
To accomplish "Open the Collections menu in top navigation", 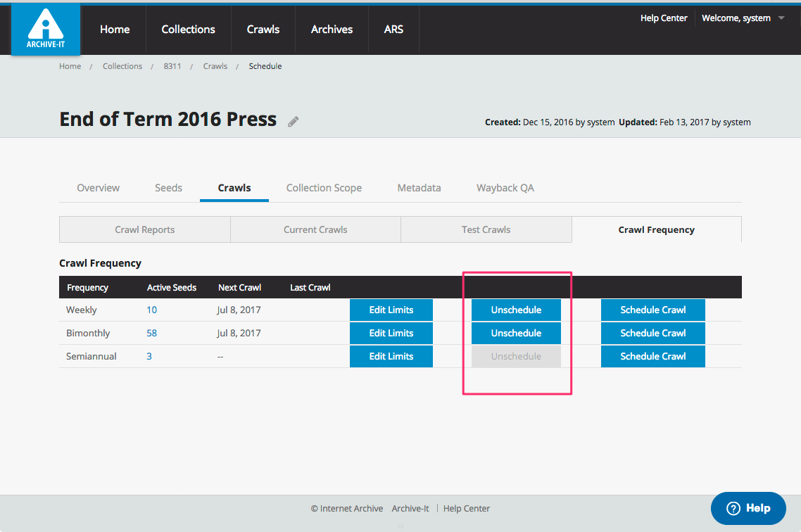I will 188,30.
